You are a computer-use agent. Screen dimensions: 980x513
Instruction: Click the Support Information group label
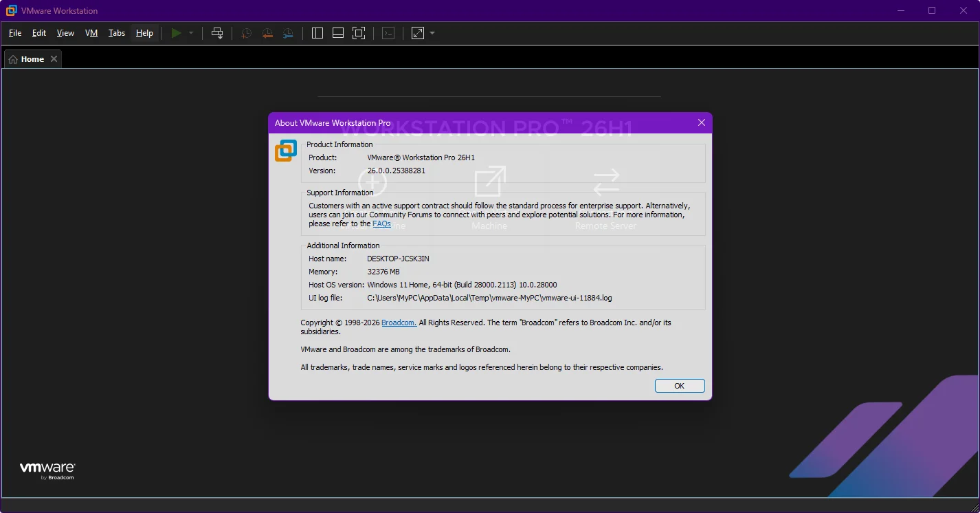click(340, 193)
